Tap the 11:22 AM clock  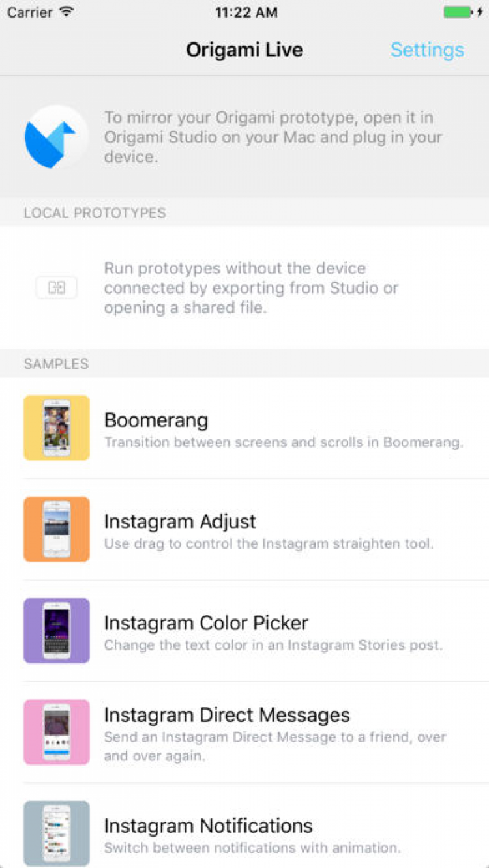pyautogui.click(x=246, y=12)
